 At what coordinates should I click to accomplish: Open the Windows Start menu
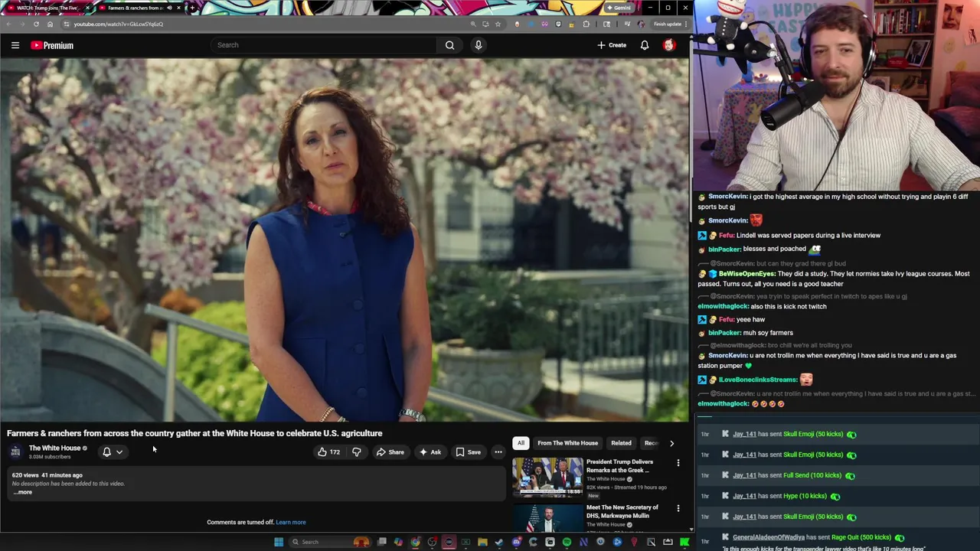[x=279, y=542]
